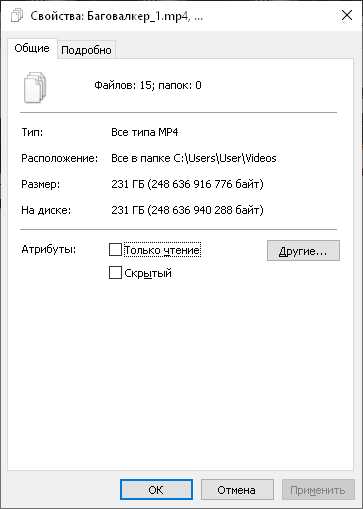363x509 pixels.
Task: Click the C:\Users\User\Videos location path
Action: tap(225, 158)
